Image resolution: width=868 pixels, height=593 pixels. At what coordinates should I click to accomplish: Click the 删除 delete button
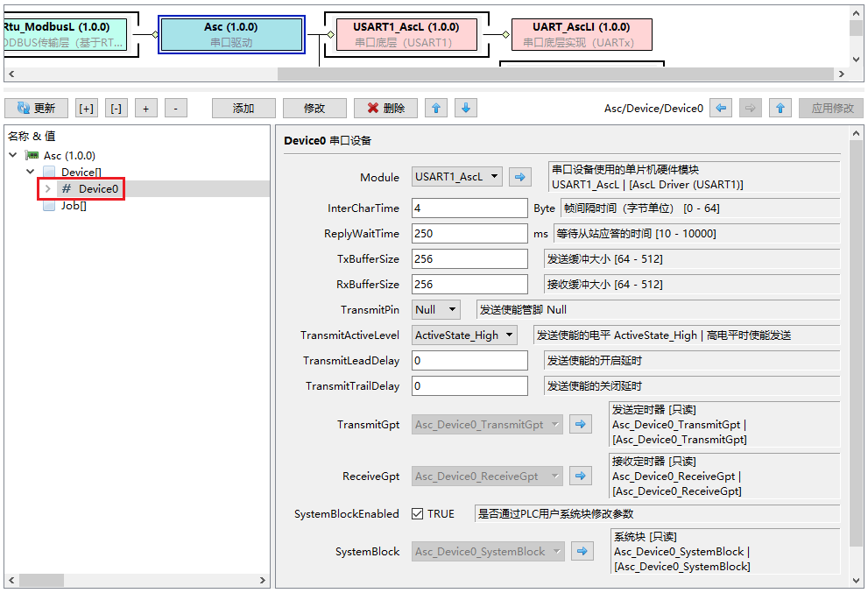(x=385, y=109)
